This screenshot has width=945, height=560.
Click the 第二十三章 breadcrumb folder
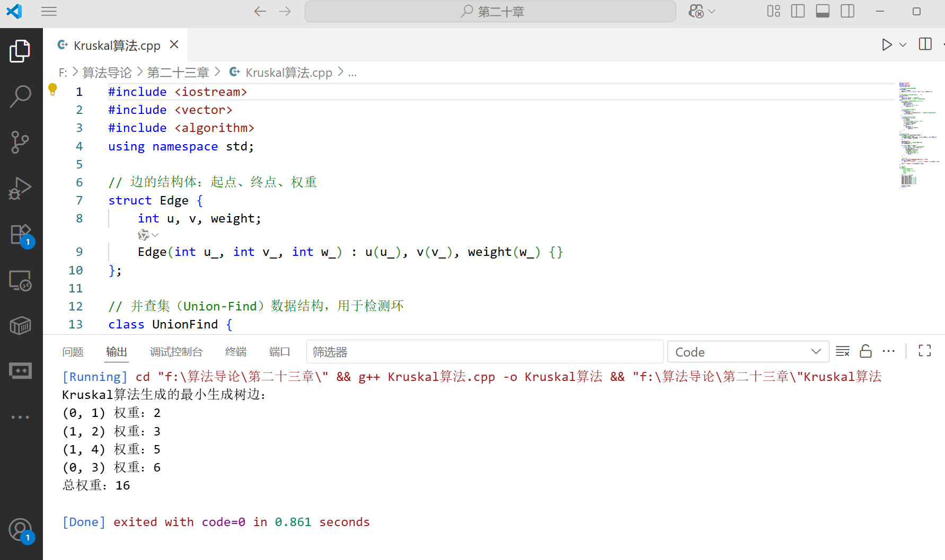point(178,73)
